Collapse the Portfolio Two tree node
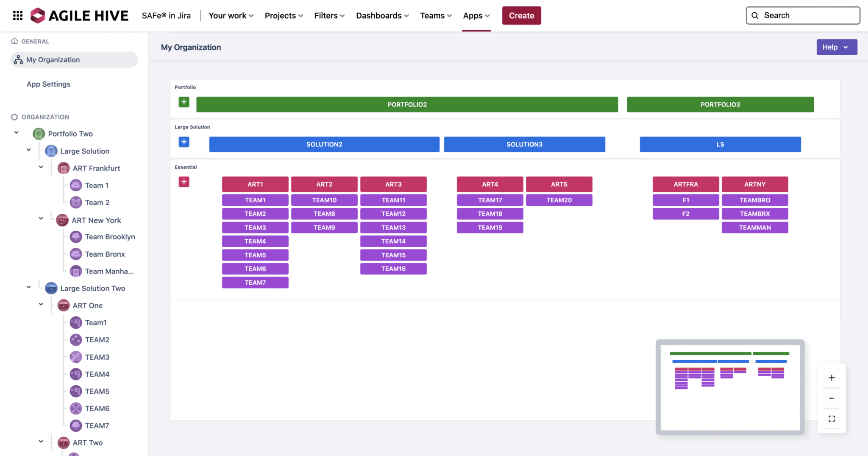This screenshot has height=456, width=868. (x=17, y=133)
